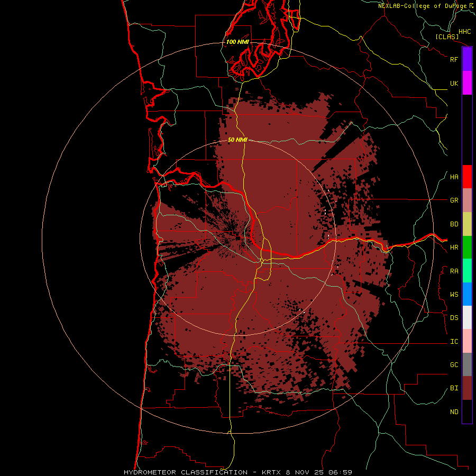Click the IC legend label
476x476 pixels.
tap(454, 342)
